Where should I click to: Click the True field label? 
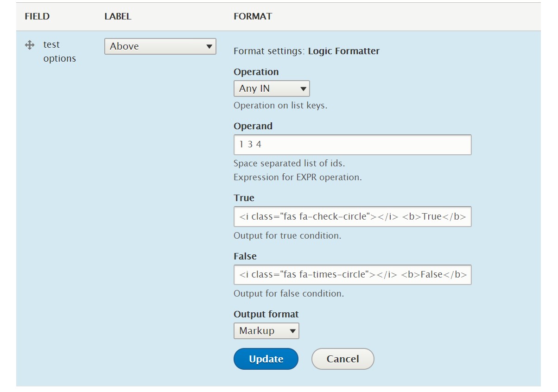244,198
